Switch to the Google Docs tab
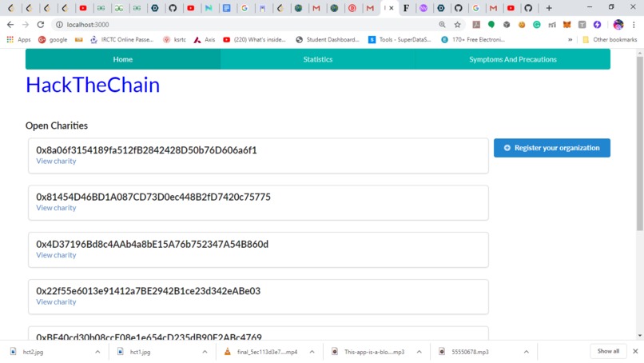 pyautogui.click(x=226, y=8)
